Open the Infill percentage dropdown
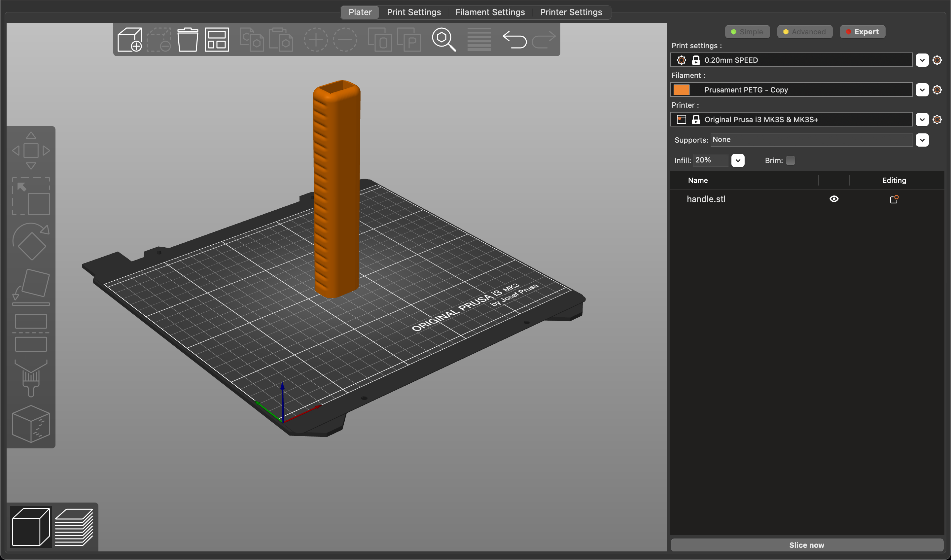The image size is (951, 560). point(738,160)
